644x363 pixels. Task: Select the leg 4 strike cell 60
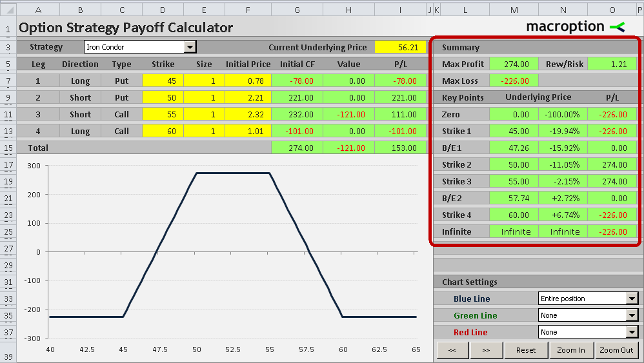pos(163,132)
